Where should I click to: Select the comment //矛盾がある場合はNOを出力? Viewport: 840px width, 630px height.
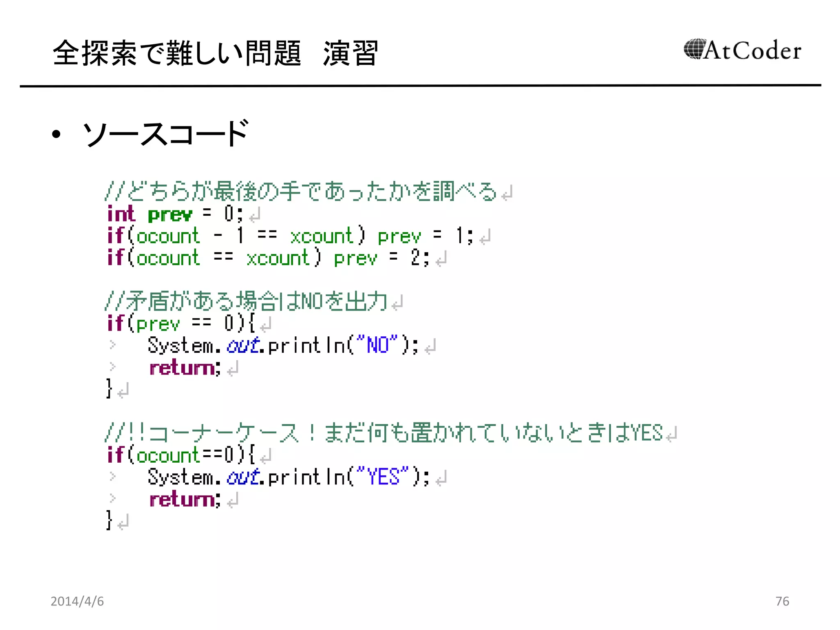(246, 301)
